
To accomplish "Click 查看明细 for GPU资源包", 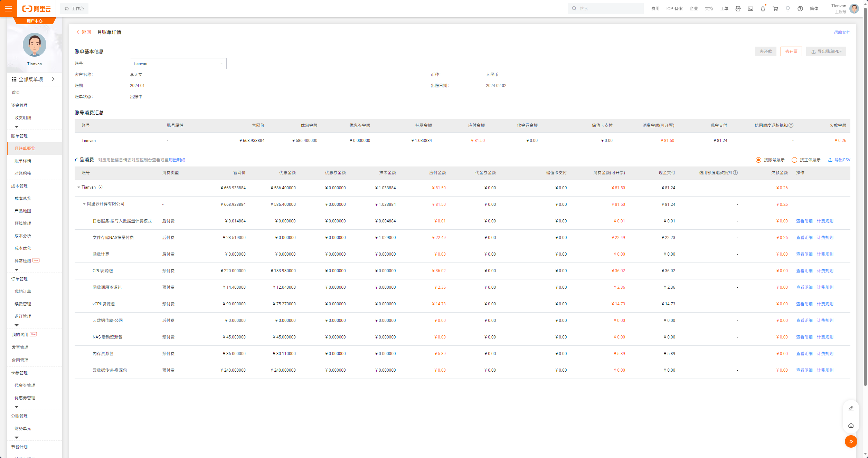I will (804, 271).
